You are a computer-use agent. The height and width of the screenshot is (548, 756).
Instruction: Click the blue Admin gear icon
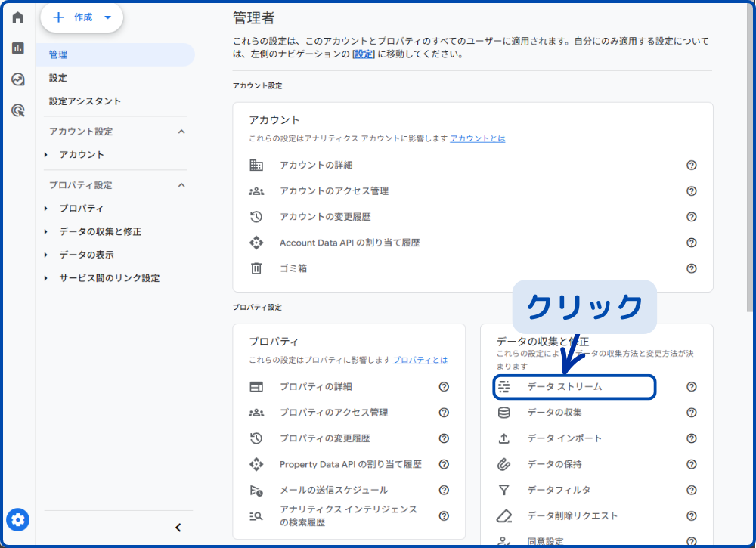point(18,520)
